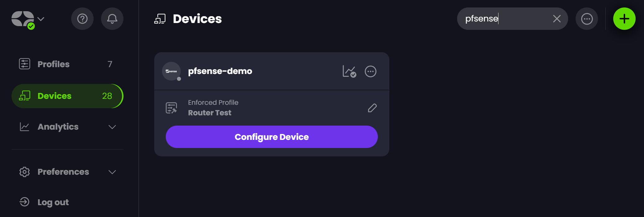Open the device options ellipsis menu
This screenshot has height=217, width=644.
coord(370,71)
